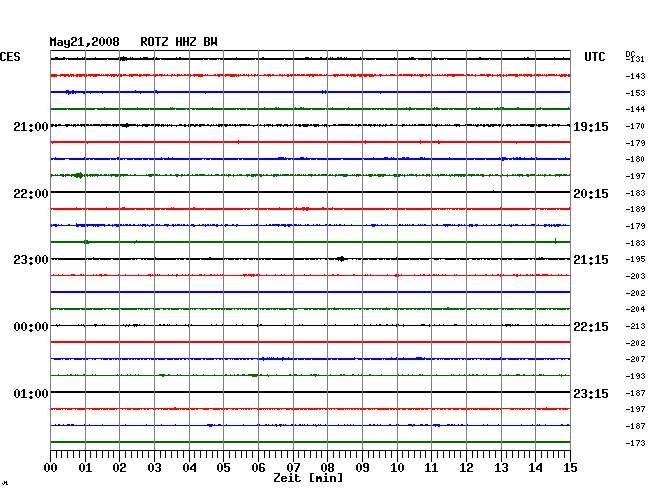Click the UTC column header
The width and height of the screenshot is (650, 494).
tap(594, 57)
